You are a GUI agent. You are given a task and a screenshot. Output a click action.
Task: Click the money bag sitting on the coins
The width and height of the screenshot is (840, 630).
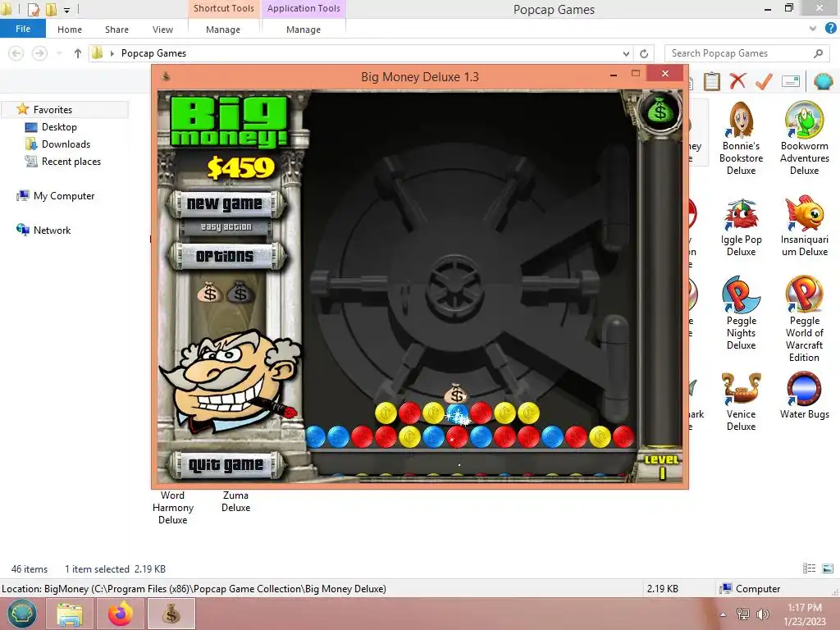(x=456, y=395)
